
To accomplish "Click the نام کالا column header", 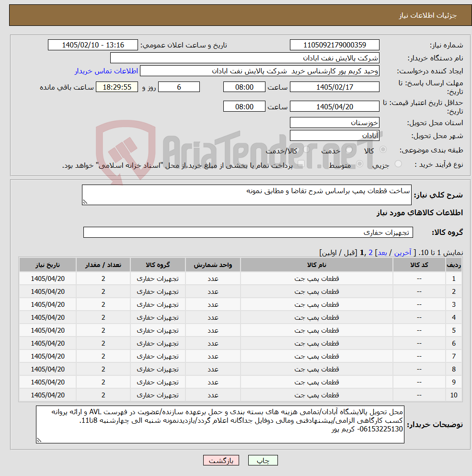I will (317, 265).
